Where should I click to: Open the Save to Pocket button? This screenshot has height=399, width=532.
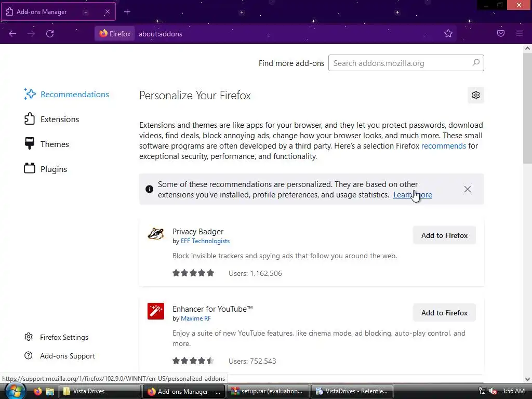click(x=501, y=33)
